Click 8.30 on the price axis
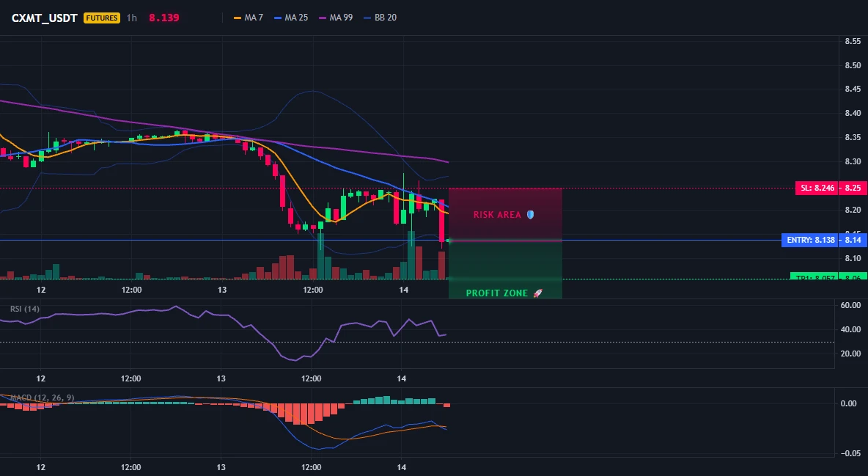The image size is (868, 476). pyautogui.click(x=853, y=162)
